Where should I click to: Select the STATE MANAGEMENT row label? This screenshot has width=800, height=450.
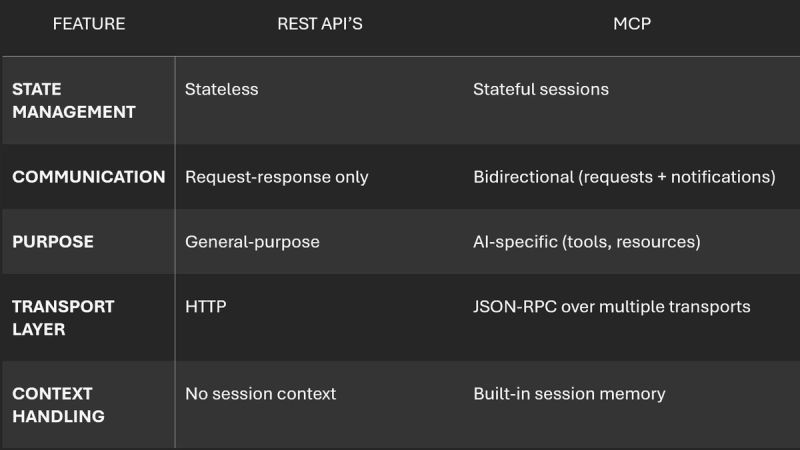coord(74,101)
